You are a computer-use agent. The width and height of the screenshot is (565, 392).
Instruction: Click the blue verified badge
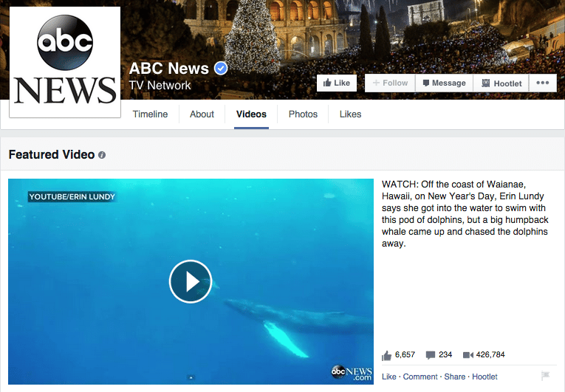[x=221, y=68]
